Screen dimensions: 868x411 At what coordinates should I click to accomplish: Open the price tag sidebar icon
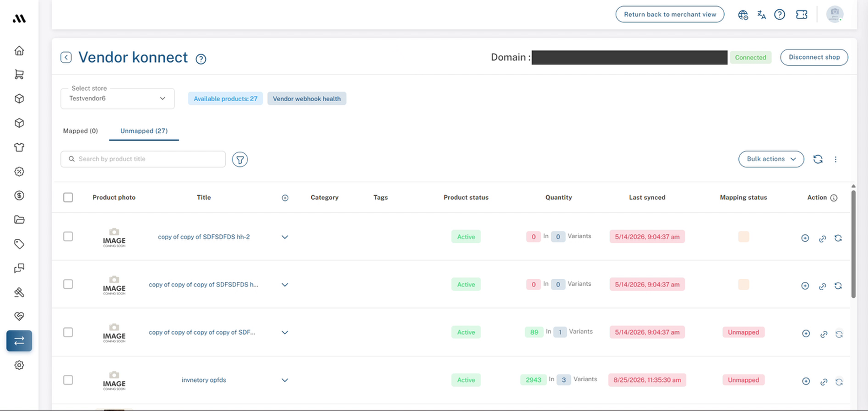[19, 244]
